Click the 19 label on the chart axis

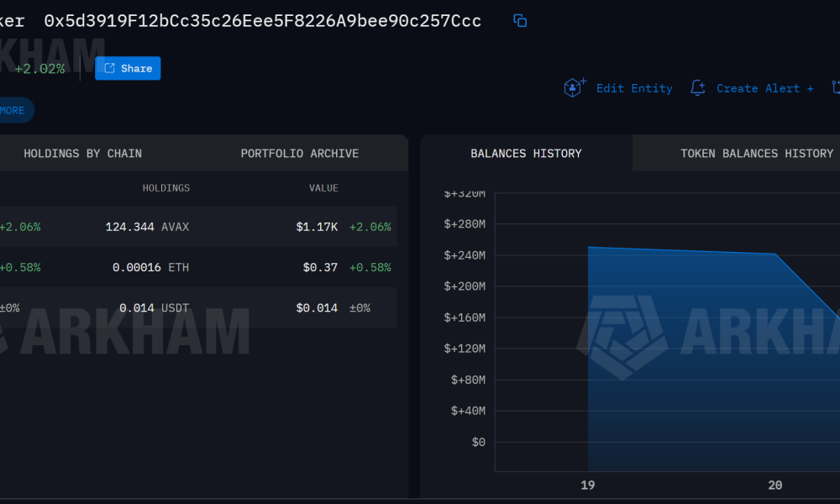pos(587,485)
